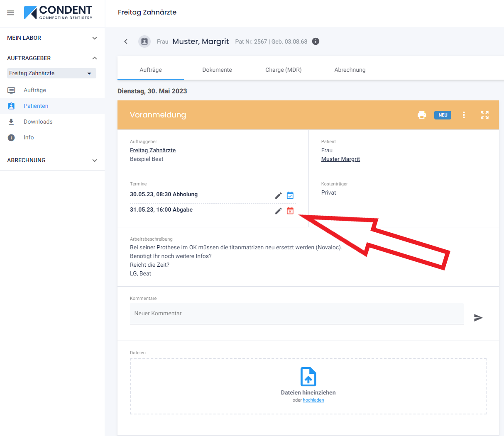Show patient details via the info icon
Image resolution: width=504 pixels, height=436 pixels.
coord(316,41)
